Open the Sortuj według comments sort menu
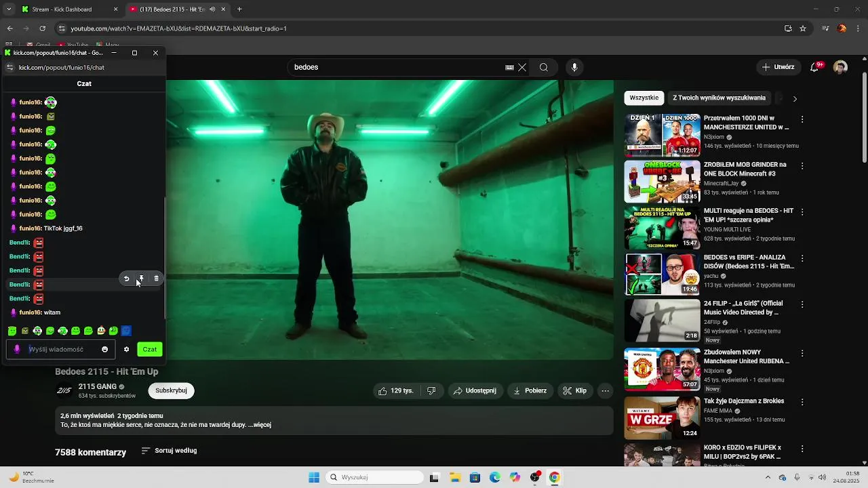868x488 pixels. coord(169,451)
